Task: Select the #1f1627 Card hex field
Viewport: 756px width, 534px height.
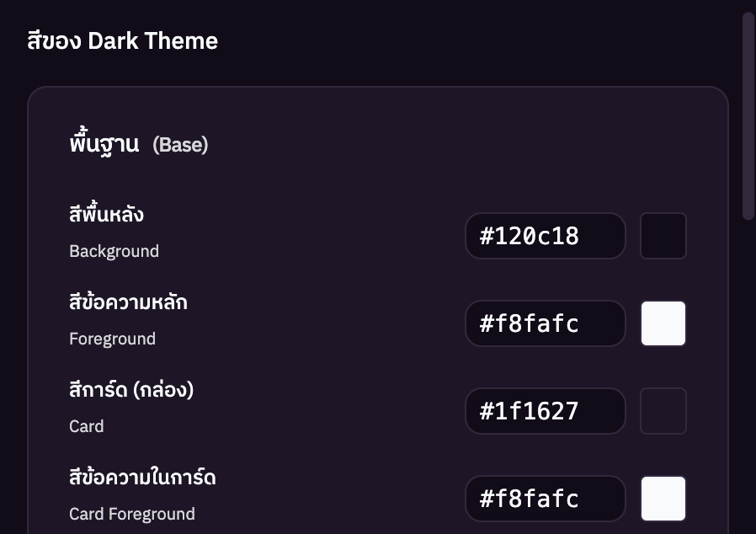Action: coord(545,411)
